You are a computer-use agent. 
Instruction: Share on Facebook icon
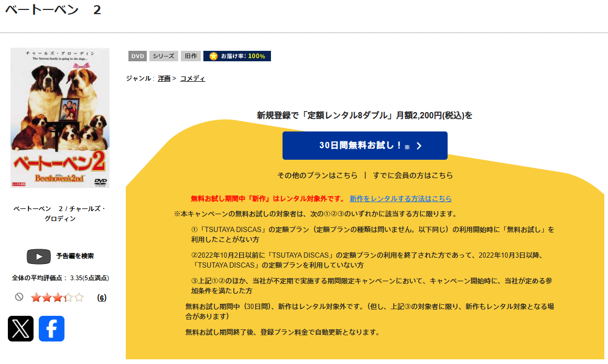tap(51, 328)
